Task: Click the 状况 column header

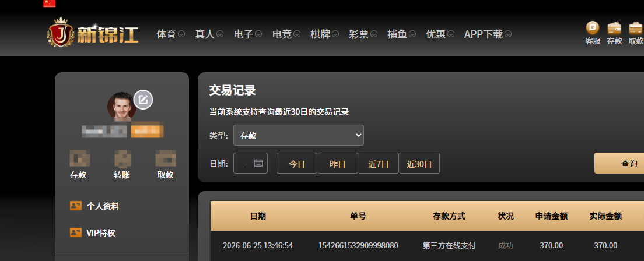Action: click(x=506, y=216)
